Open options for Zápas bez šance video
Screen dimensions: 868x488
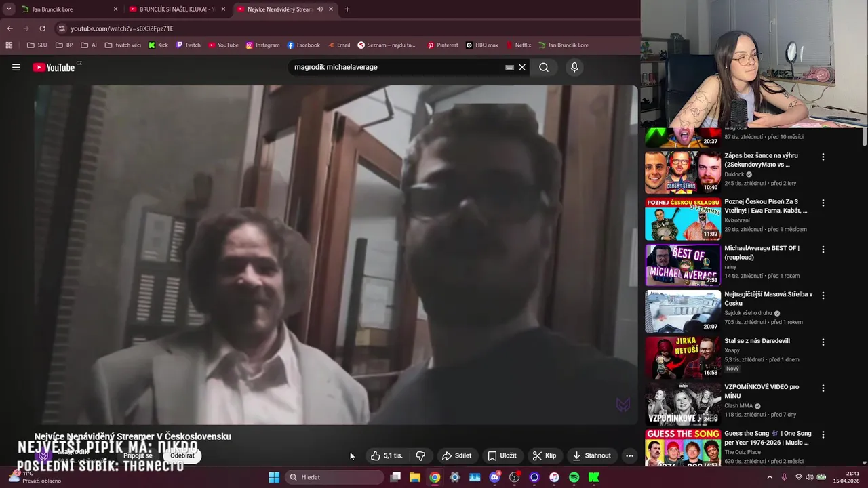pyautogui.click(x=823, y=157)
